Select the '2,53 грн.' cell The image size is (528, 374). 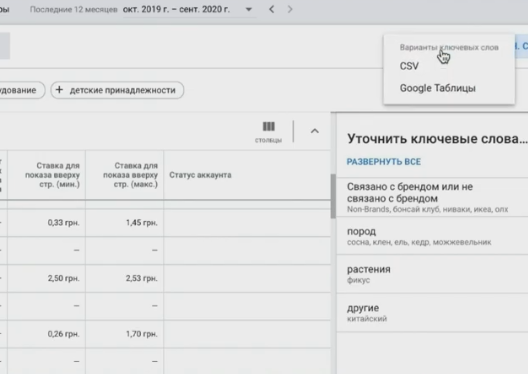(x=125, y=278)
